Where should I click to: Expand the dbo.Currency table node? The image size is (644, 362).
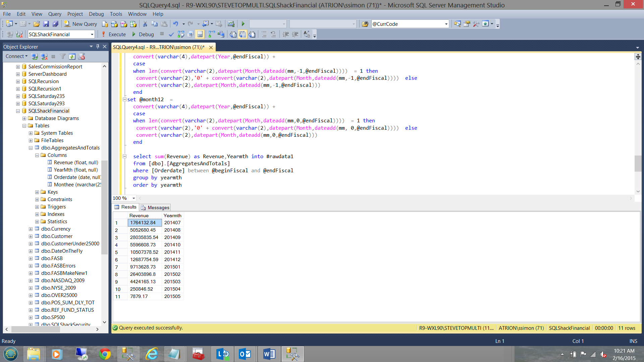31,229
